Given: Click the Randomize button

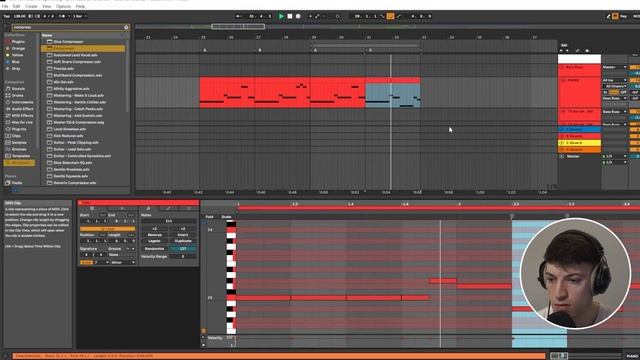Looking at the screenshot, I should tap(154, 249).
